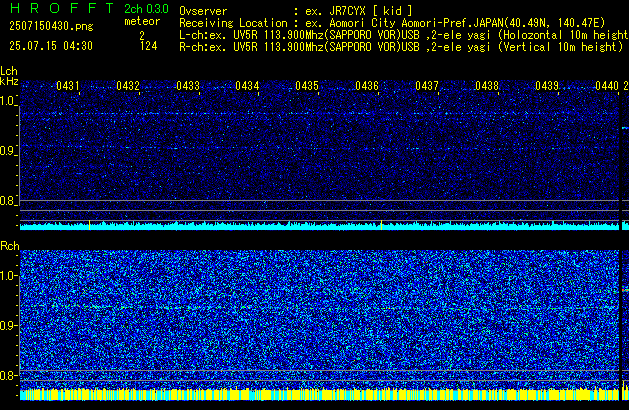Click the kHz axis unit label
The image size is (629, 410).
pyautogui.click(x=9, y=81)
